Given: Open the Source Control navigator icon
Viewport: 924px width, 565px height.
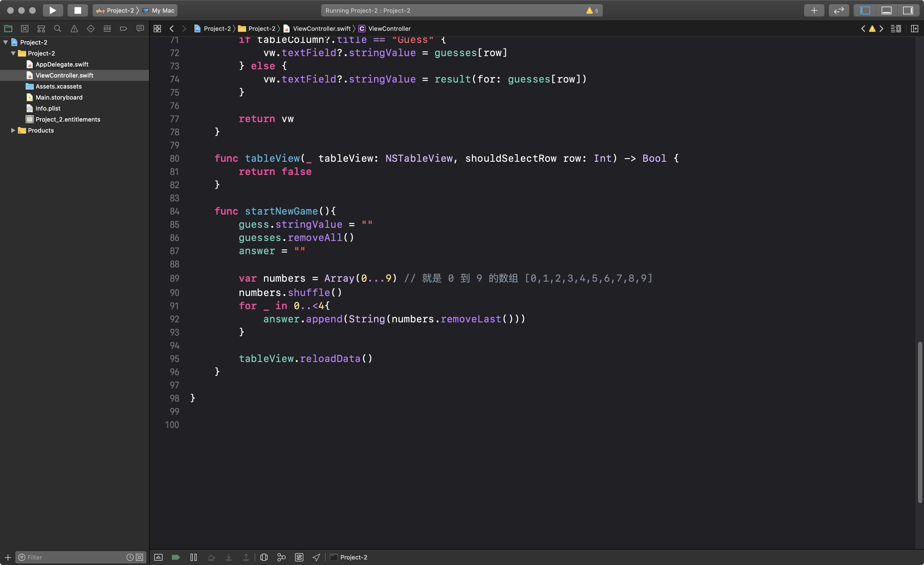Looking at the screenshot, I should (25, 29).
